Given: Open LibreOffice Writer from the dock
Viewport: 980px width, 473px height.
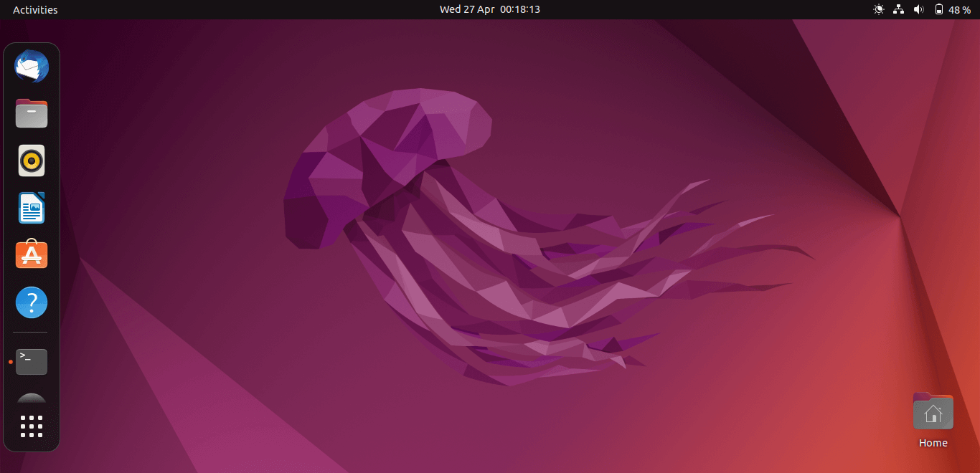Looking at the screenshot, I should coord(32,208).
